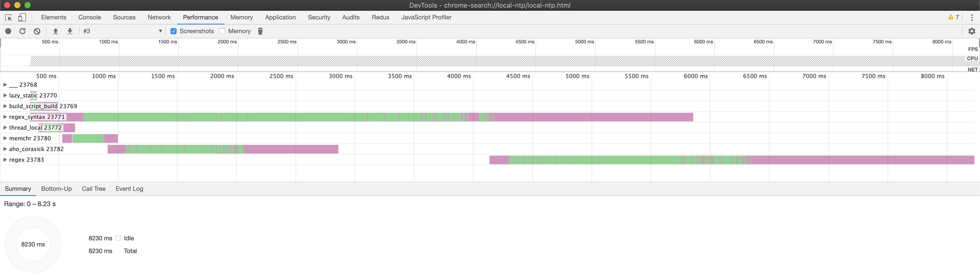Open the DevTools three-dot menu
This screenshot has height=275, width=980.
[x=972, y=18]
